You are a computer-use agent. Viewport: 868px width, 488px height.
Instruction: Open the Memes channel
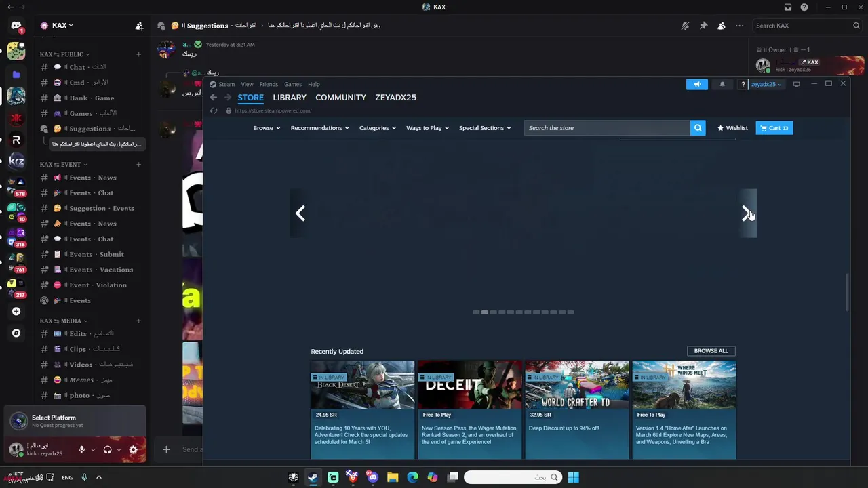tap(91, 380)
